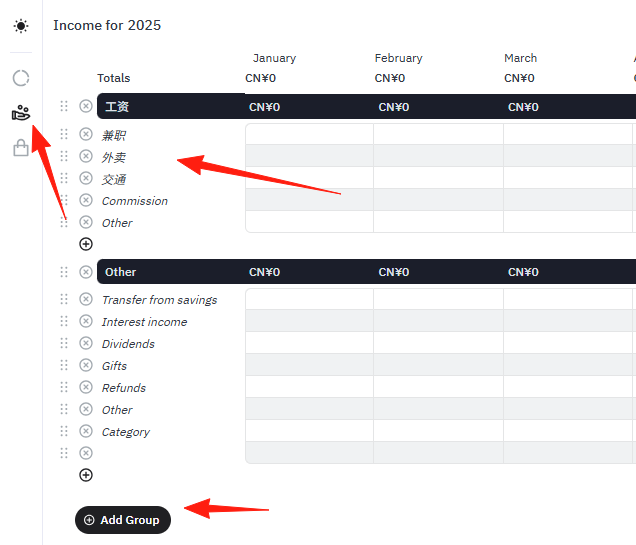
Task: Delete the Interest income row
Action: 86,321
